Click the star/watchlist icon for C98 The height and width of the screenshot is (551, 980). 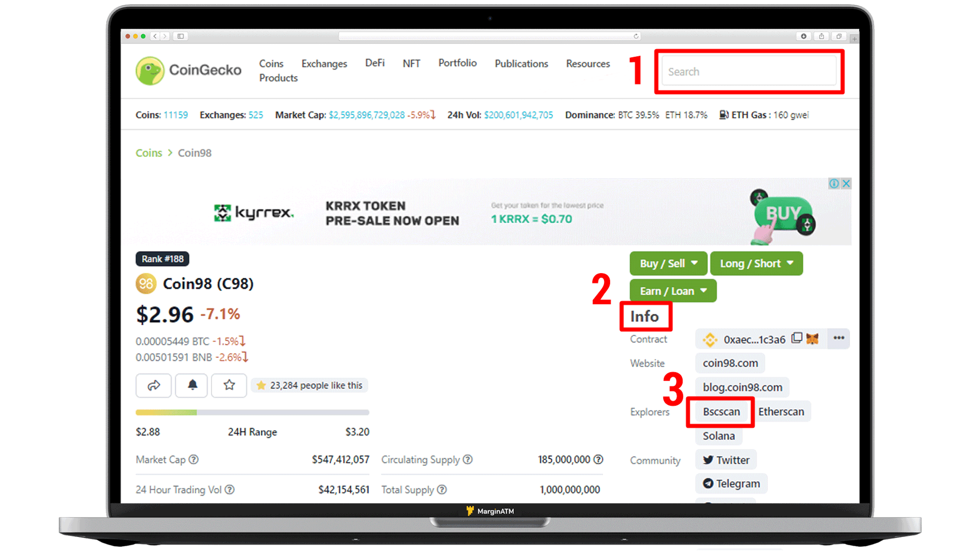tap(229, 385)
